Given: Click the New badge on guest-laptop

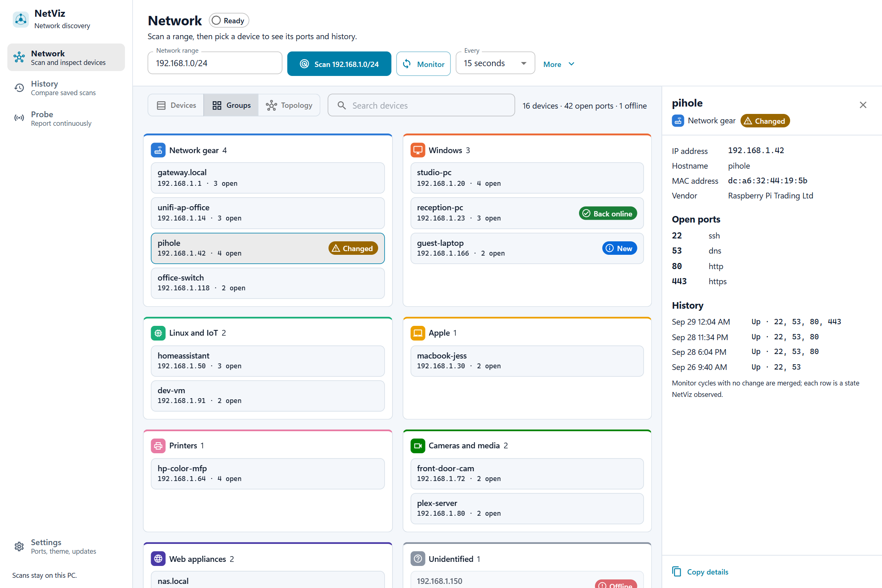Looking at the screenshot, I should coord(619,248).
